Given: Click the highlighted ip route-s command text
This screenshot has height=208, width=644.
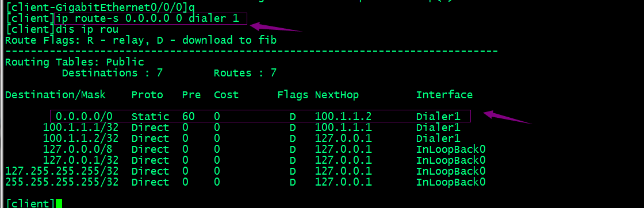Looking at the screenshot, I should coord(147,18).
